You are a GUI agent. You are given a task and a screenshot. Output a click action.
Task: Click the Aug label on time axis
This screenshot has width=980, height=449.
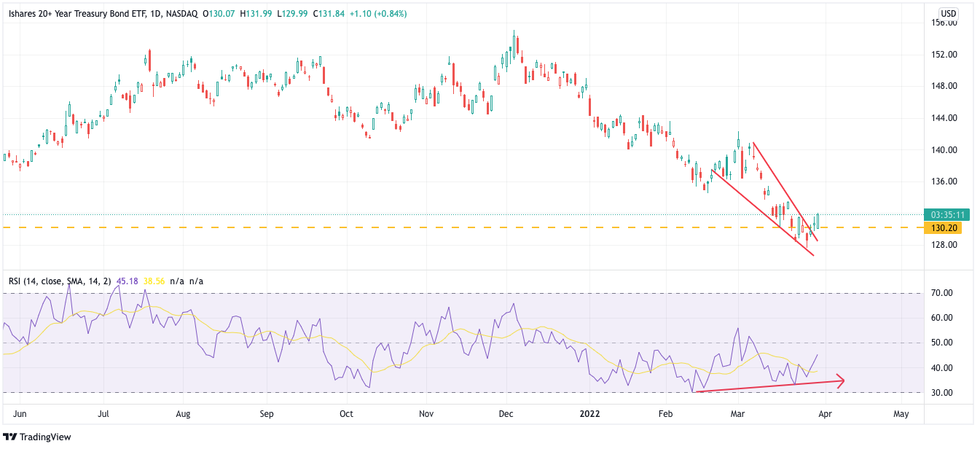183,414
